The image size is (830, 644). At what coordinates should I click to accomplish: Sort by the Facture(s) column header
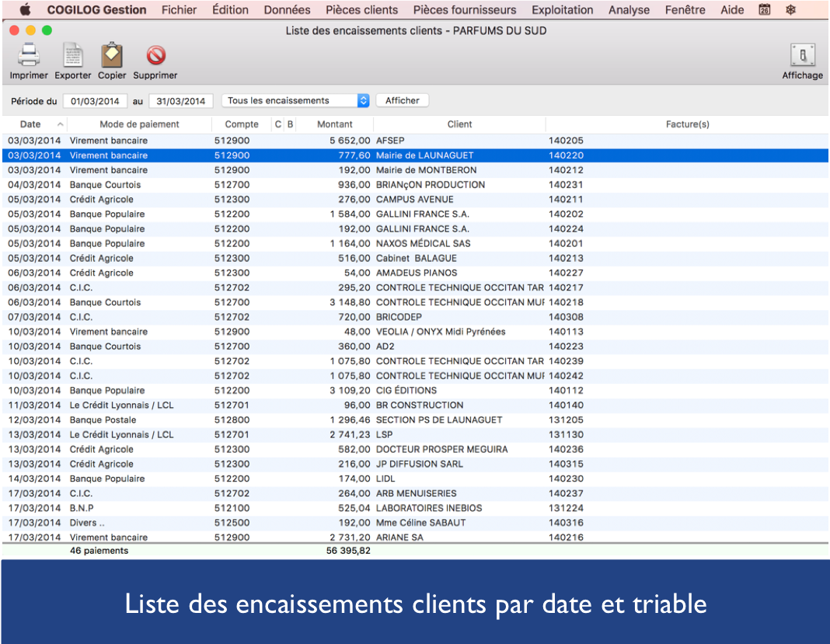[x=687, y=124]
